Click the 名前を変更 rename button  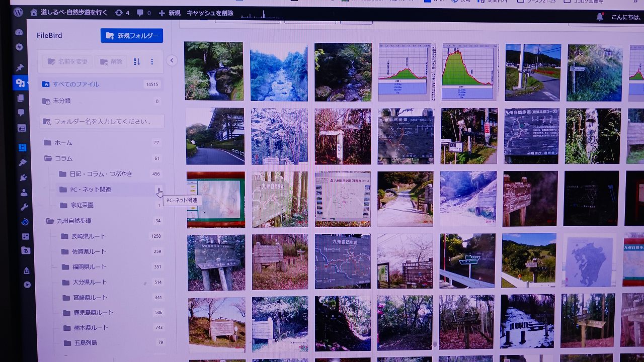coord(67,62)
